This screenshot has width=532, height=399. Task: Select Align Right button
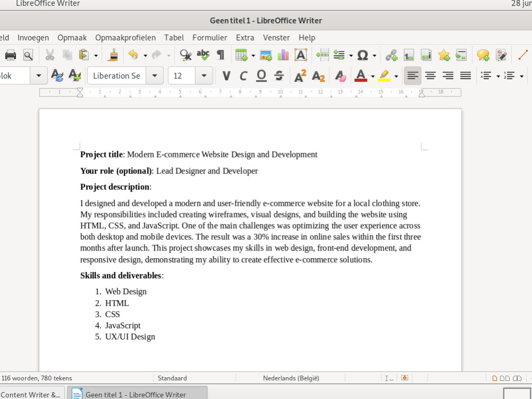[x=448, y=76]
